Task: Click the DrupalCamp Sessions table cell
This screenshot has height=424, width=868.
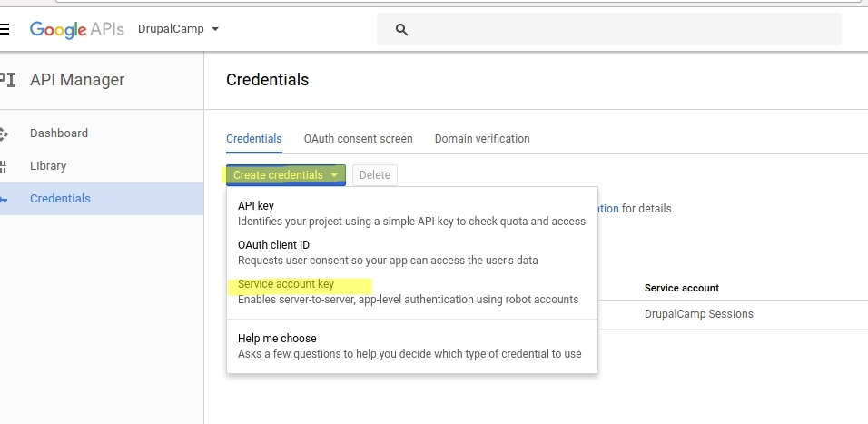Action: tap(698, 314)
